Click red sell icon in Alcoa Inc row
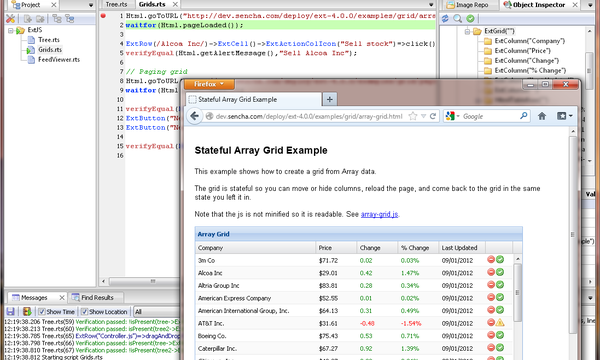The image size is (600, 360). point(491,272)
